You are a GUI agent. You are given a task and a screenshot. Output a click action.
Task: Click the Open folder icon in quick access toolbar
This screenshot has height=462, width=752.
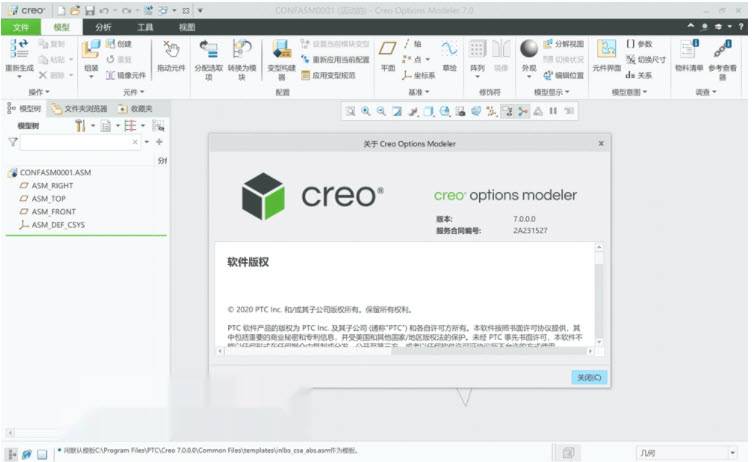point(75,10)
